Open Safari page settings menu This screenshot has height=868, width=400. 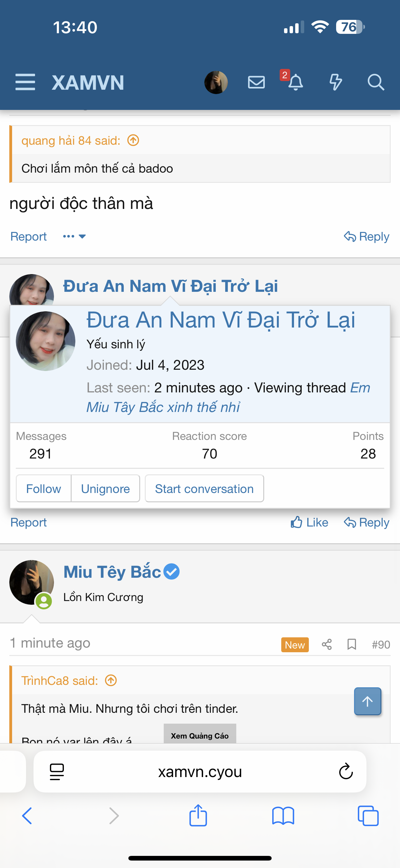(57, 771)
